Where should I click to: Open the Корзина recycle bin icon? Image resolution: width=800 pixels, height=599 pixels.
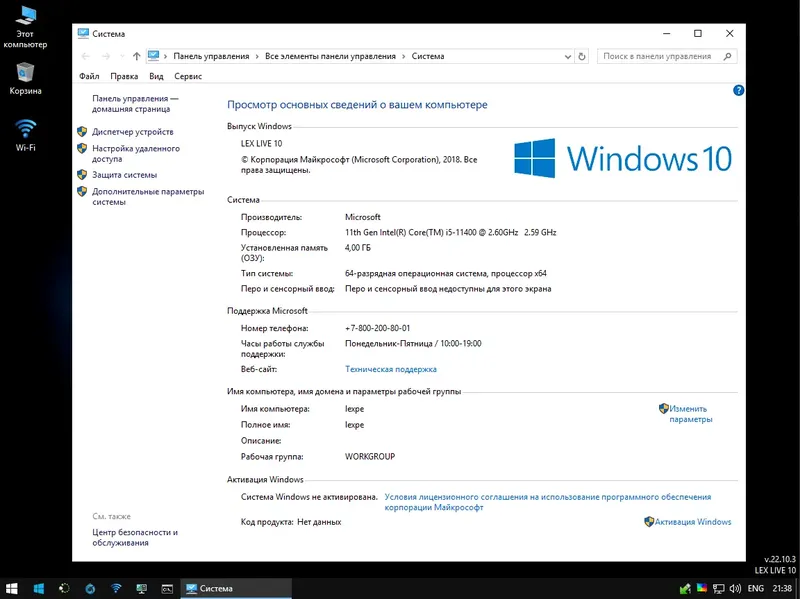pyautogui.click(x=25, y=79)
